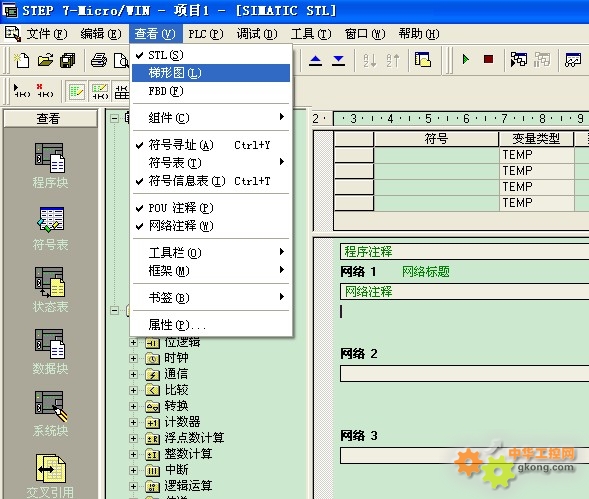The image size is (589, 499).
Task: Click the 网络注释 field under 网络 1
Action: (465, 292)
